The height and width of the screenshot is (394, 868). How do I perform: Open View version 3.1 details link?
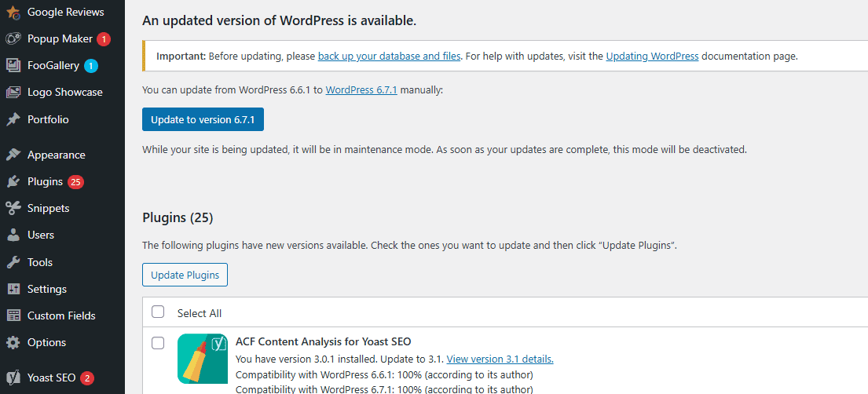click(x=500, y=359)
